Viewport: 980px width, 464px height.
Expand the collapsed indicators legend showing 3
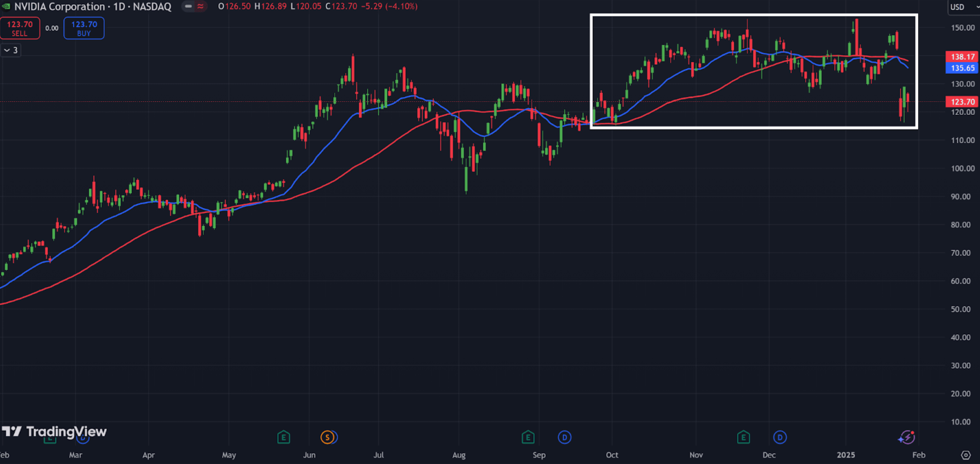coord(11,50)
